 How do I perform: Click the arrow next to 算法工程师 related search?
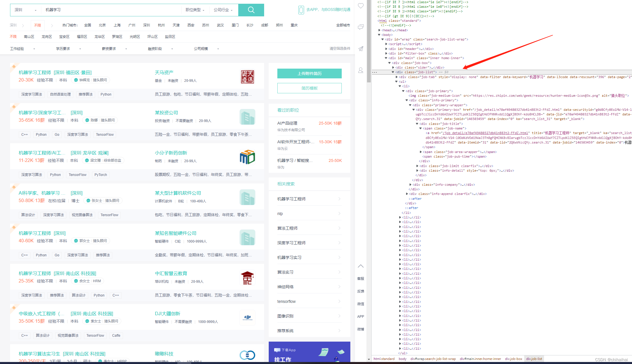pos(339,228)
